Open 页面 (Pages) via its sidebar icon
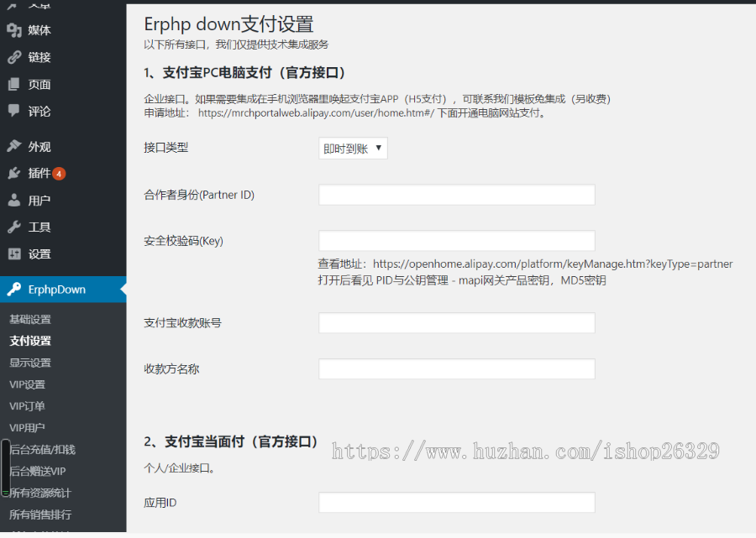The height and width of the screenshot is (538, 756). tap(12, 84)
